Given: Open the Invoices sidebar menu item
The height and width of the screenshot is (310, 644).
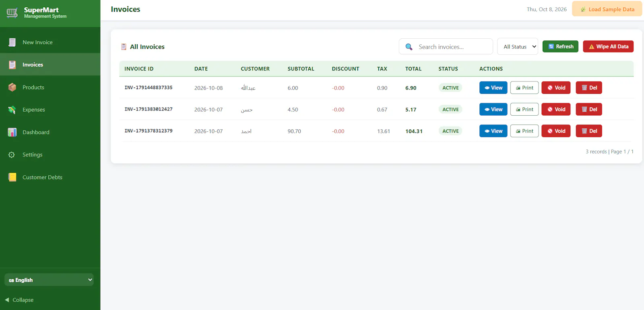Looking at the screenshot, I should tap(50, 64).
